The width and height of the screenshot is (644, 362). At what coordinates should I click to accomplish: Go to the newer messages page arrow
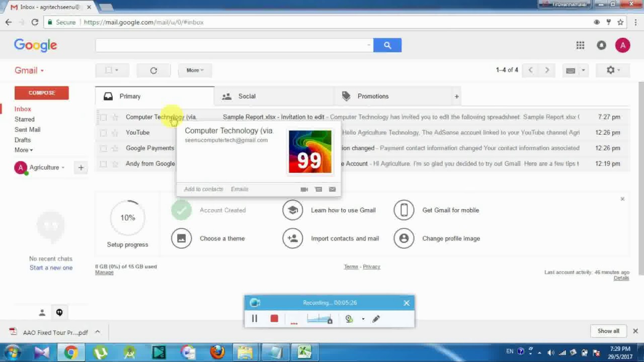530,70
